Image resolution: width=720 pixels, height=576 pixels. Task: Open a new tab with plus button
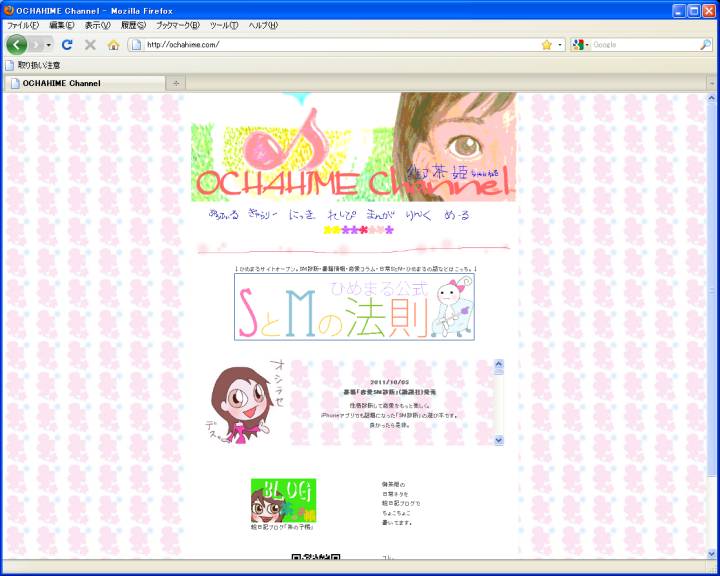(177, 83)
